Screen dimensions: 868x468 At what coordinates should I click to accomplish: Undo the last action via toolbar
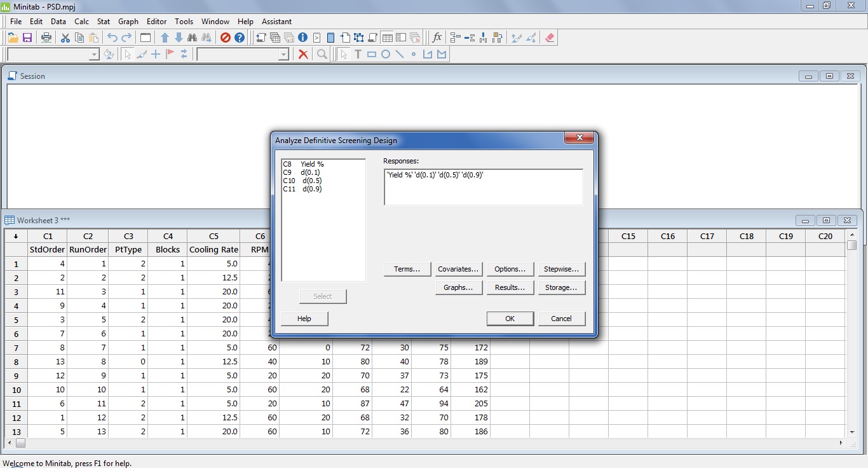[112, 38]
